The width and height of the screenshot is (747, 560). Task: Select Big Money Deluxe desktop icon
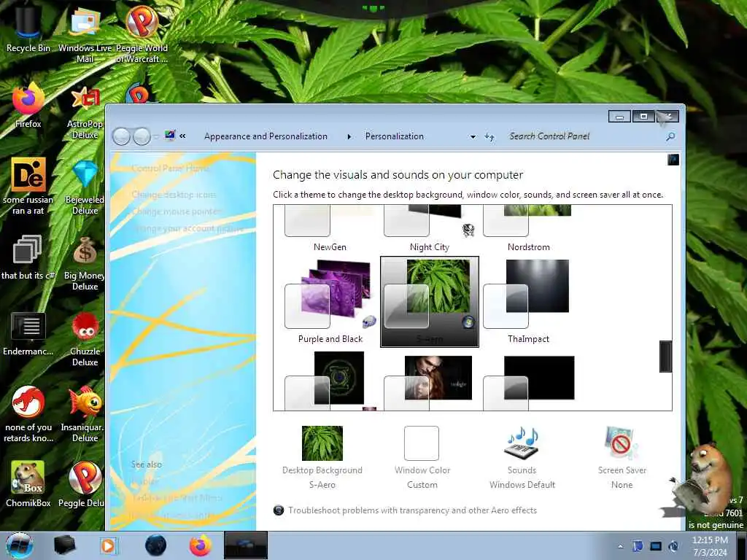point(85,262)
